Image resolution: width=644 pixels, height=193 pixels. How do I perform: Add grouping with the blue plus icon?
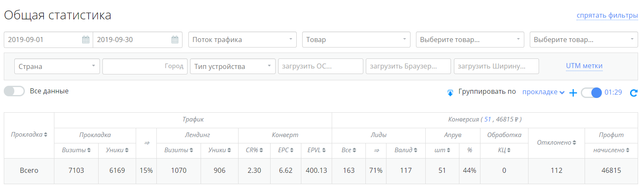(573, 93)
